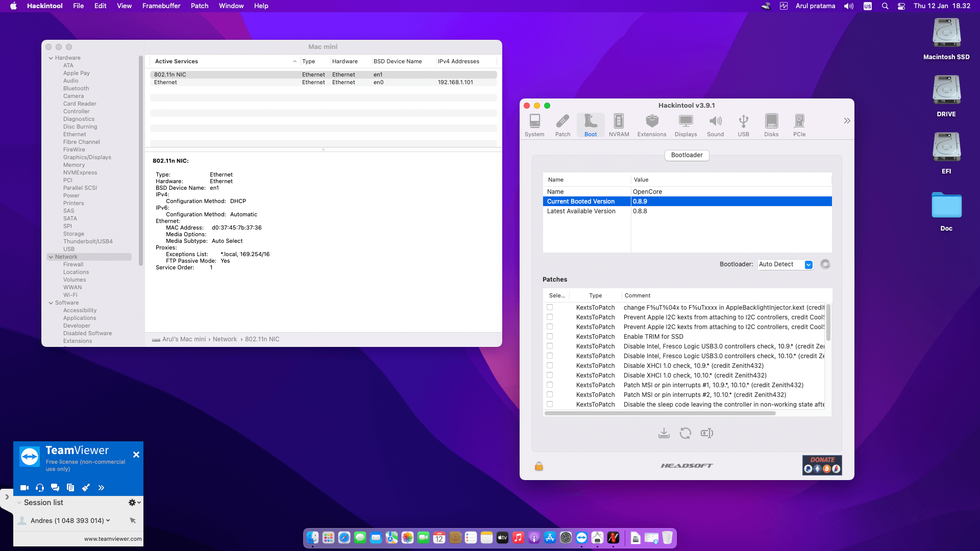Open the PCIe panel in Hackintool
Image resolution: width=980 pixels, height=551 pixels.
click(x=799, y=124)
